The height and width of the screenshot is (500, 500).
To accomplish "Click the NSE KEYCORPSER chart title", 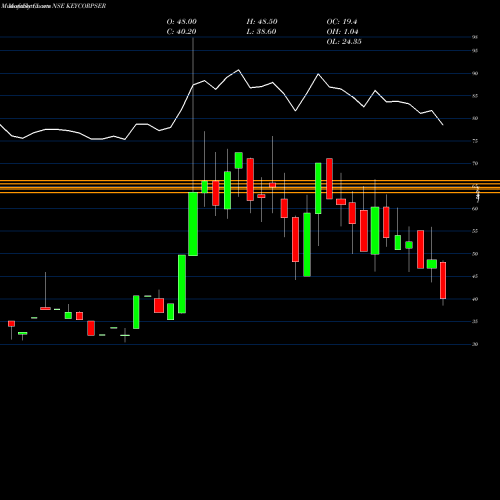I will [79, 6].
